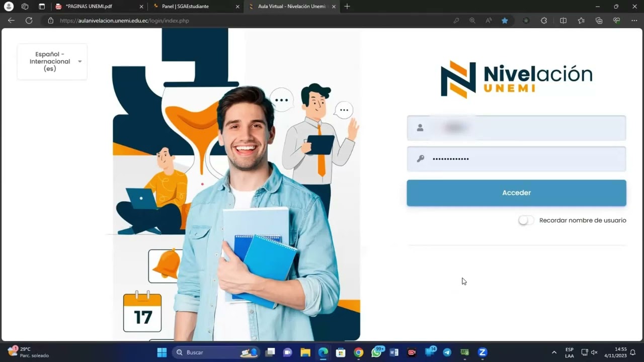The width and height of the screenshot is (644, 362).
Task: Open WhatsApp from the taskbar
Action: coord(377,352)
